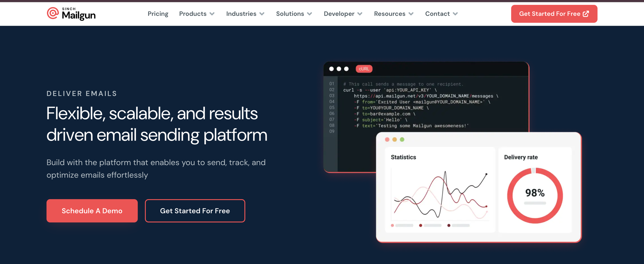Expand the Contact dropdown chevron
The image size is (644, 264).
[455, 14]
